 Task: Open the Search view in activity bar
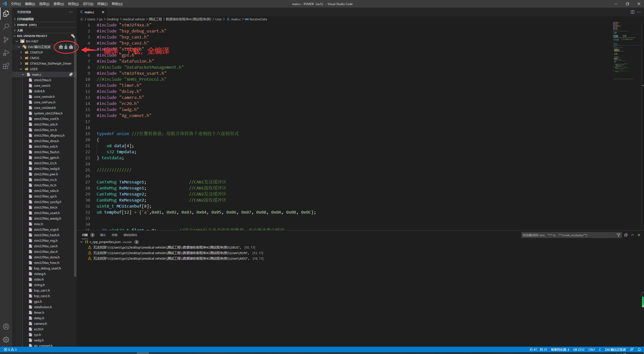coord(6,26)
